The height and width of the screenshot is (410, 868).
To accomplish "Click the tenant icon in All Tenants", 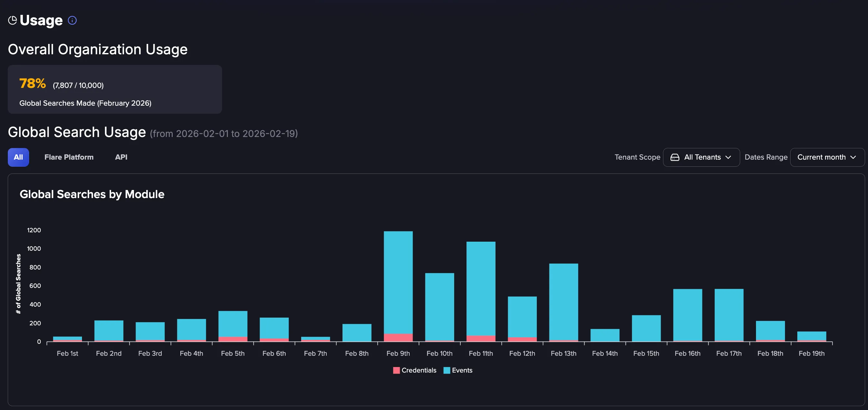I will click(675, 157).
